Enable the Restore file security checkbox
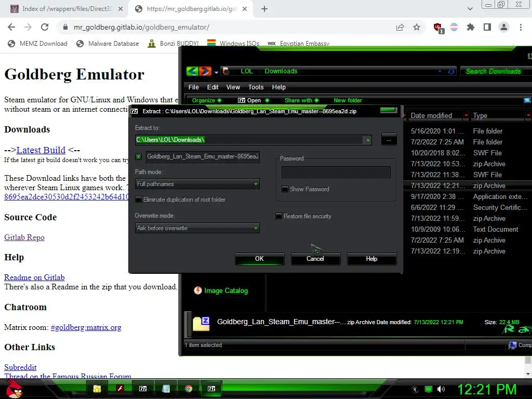Screen dimensions: 532x399 (278, 216)
